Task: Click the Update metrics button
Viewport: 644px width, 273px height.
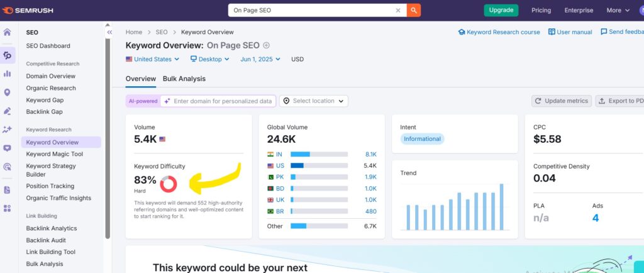Action: [x=562, y=101]
